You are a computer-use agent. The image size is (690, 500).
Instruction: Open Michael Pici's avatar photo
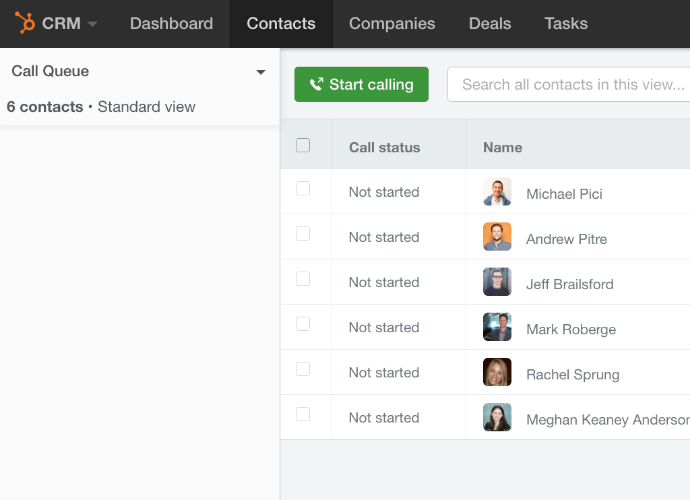click(497, 192)
